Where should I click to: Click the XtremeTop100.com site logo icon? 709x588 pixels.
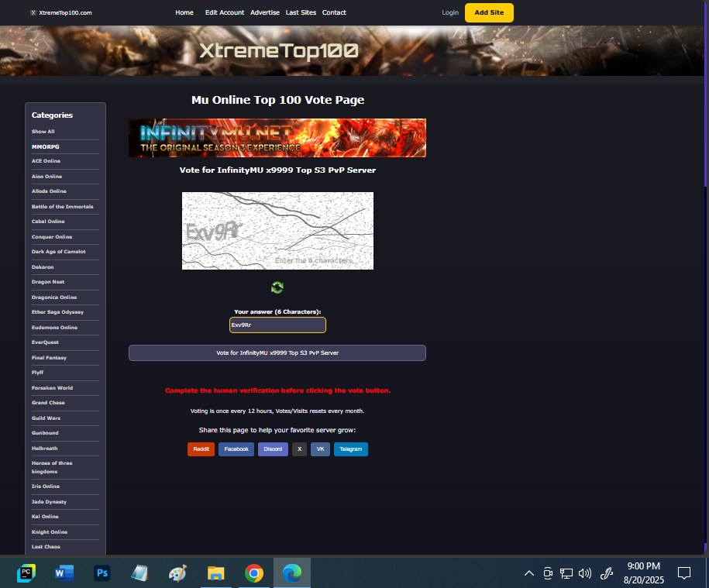point(33,12)
